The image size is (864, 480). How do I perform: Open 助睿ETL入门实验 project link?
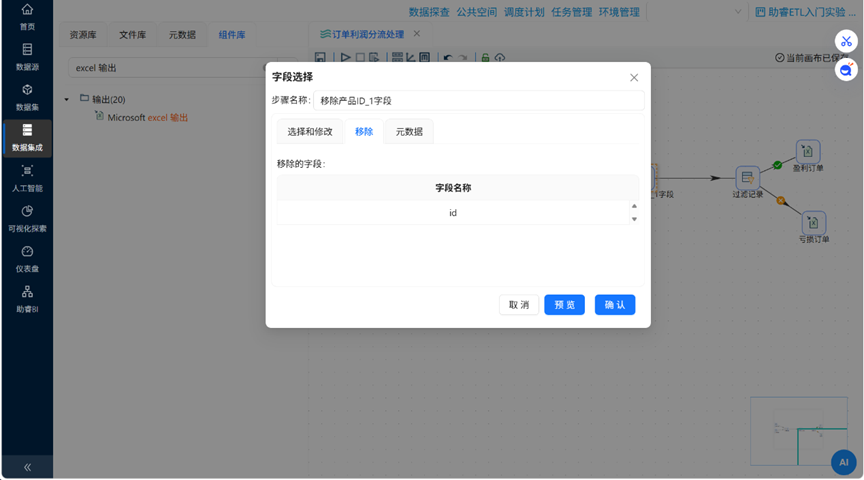[x=805, y=12]
